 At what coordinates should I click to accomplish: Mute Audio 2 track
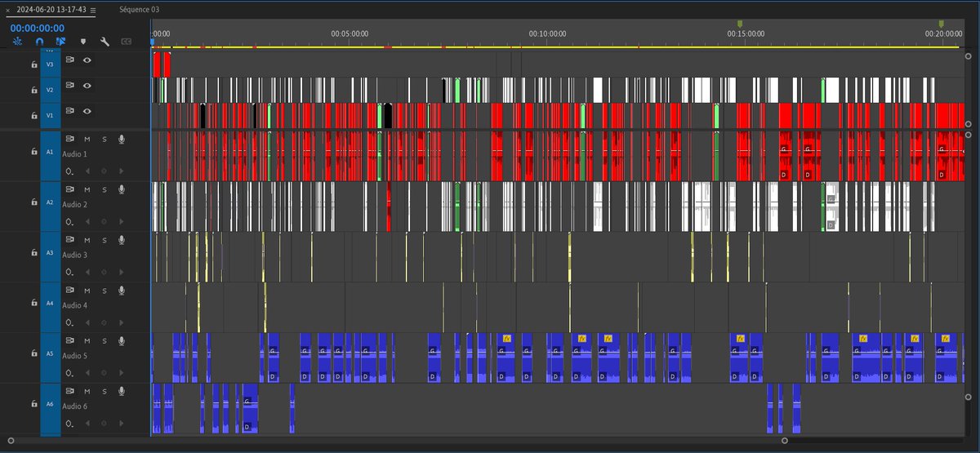(87, 189)
